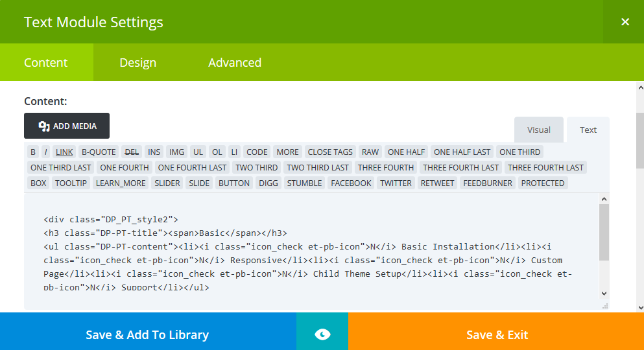Click the TOOLTIP shortcode button
644x350 pixels.
click(71, 183)
